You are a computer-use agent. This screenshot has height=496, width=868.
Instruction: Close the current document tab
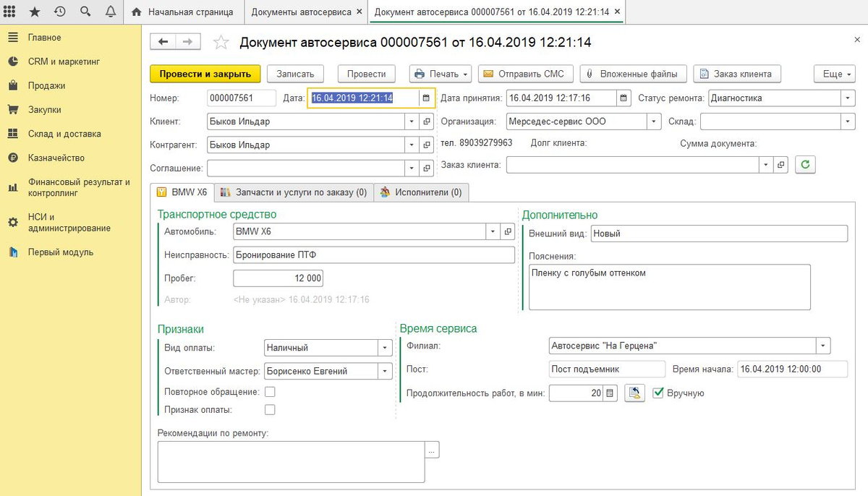click(616, 12)
